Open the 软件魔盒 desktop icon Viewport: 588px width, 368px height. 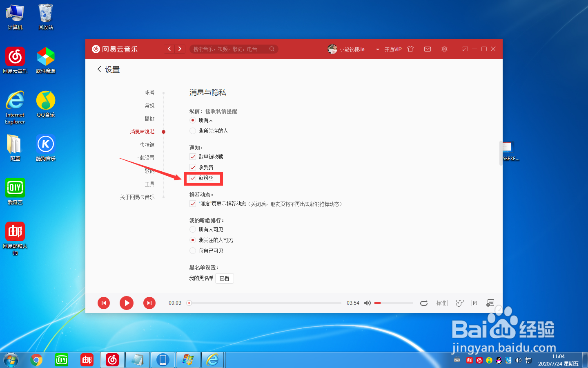coord(46,60)
